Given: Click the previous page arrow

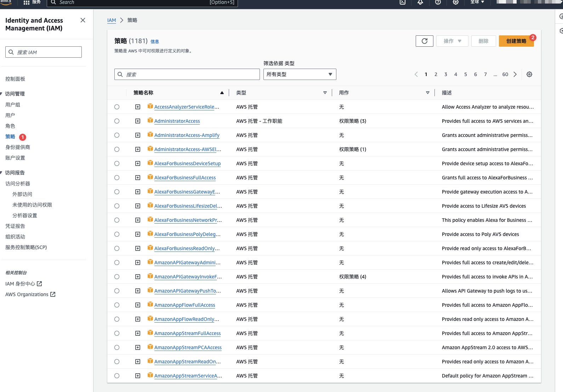Looking at the screenshot, I should tap(416, 74).
